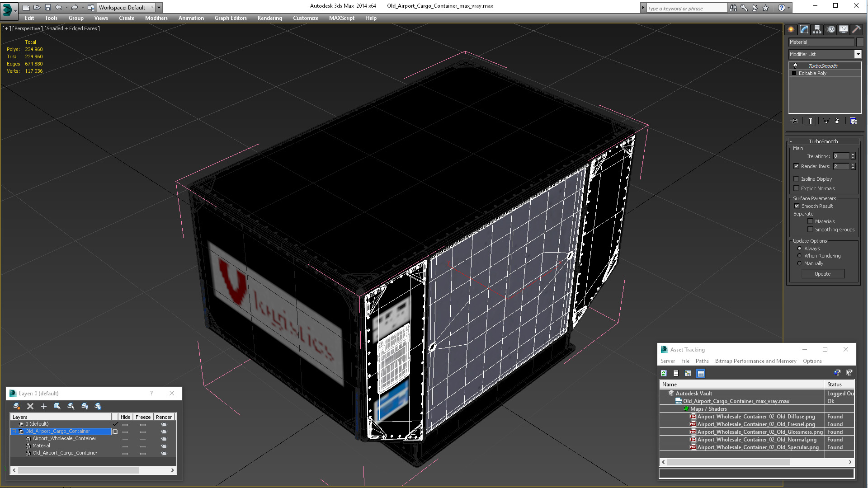Click the Hide column header in Layer dialog
The height and width of the screenshot is (488, 868).
coord(126,417)
